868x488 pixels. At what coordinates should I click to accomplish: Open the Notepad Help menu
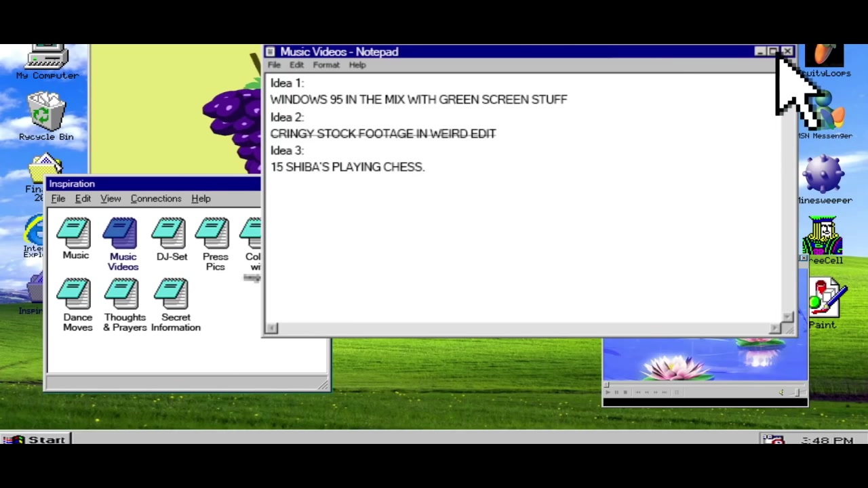[357, 65]
